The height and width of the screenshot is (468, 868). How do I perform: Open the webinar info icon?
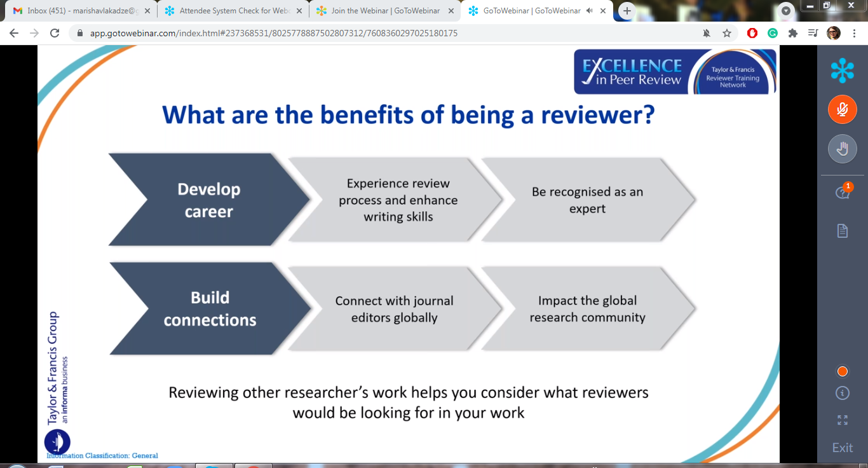(x=843, y=394)
